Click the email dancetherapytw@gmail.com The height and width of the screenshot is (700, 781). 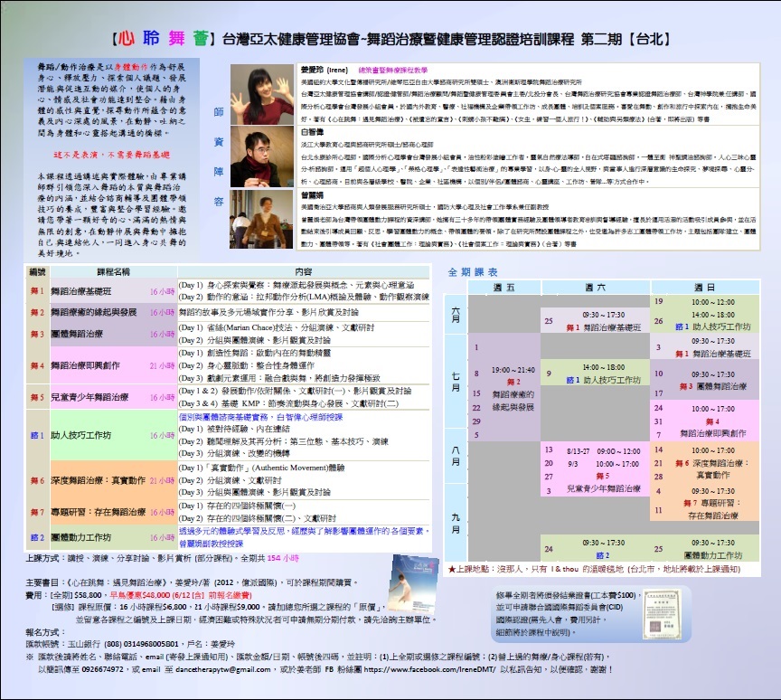pyautogui.click(x=222, y=669)
